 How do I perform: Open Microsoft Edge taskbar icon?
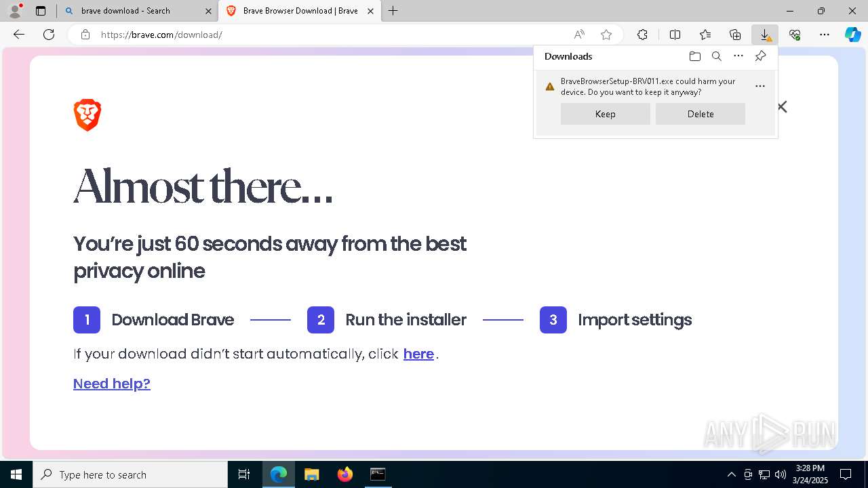(279, 474)
